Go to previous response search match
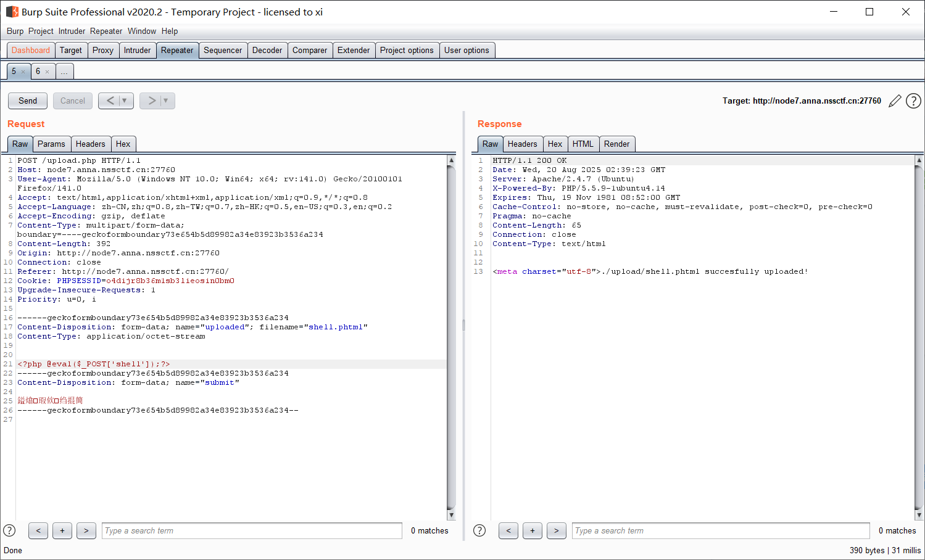The image size is (925, 560). [508, 530]
